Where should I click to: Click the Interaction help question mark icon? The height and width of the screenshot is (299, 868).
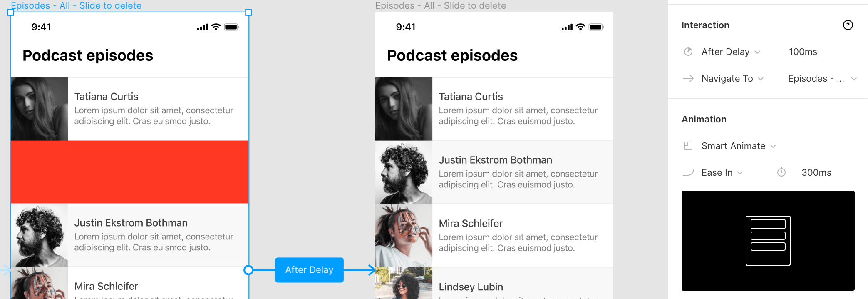tap(848, 25)
